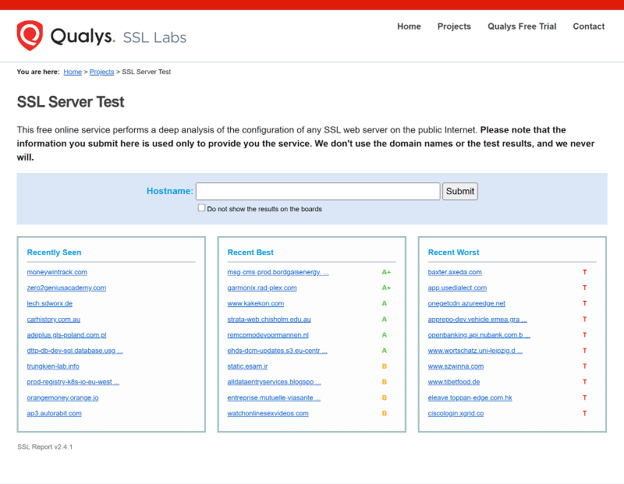624x484 pixels.
Task: Open app.usedialect.com worst result
Action: pos(459,288)
